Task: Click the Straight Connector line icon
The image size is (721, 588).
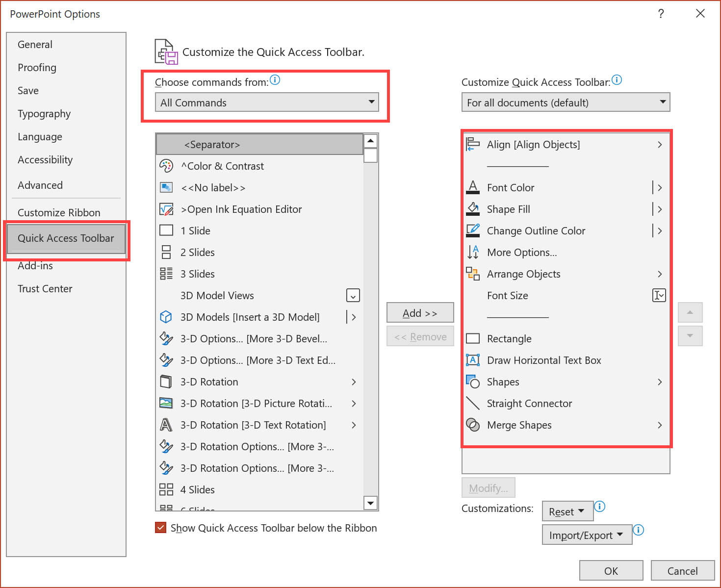Action: 473,403
